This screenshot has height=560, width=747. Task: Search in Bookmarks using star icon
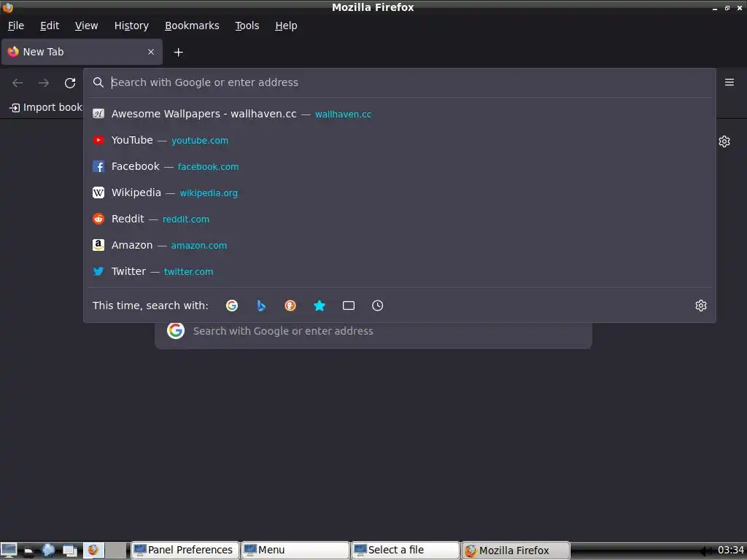(x=320, y=306)
